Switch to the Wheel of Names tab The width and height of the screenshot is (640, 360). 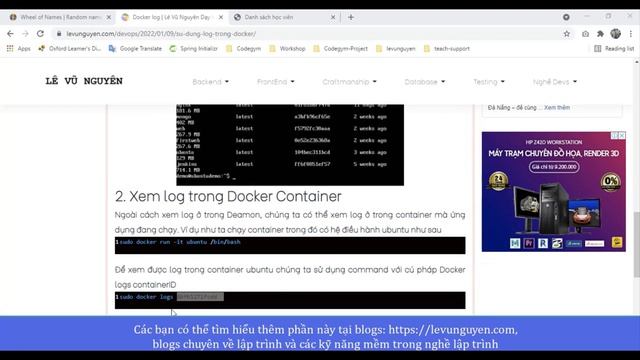click(60, 17)
